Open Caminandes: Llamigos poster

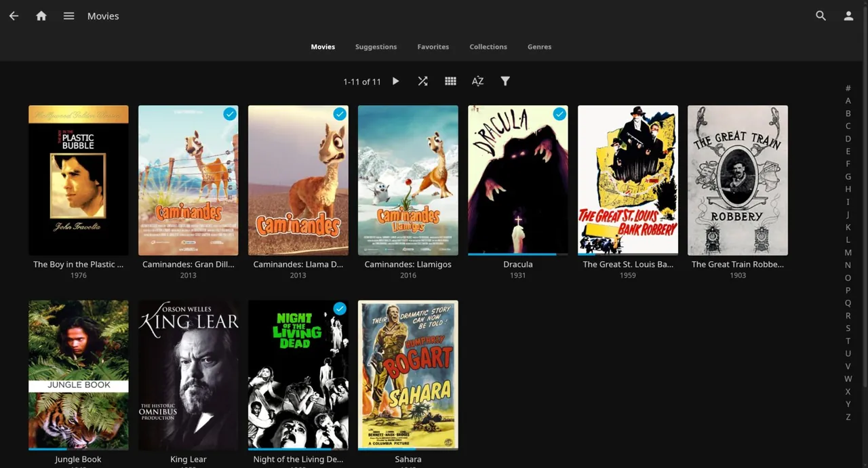(x=408, y=180)
